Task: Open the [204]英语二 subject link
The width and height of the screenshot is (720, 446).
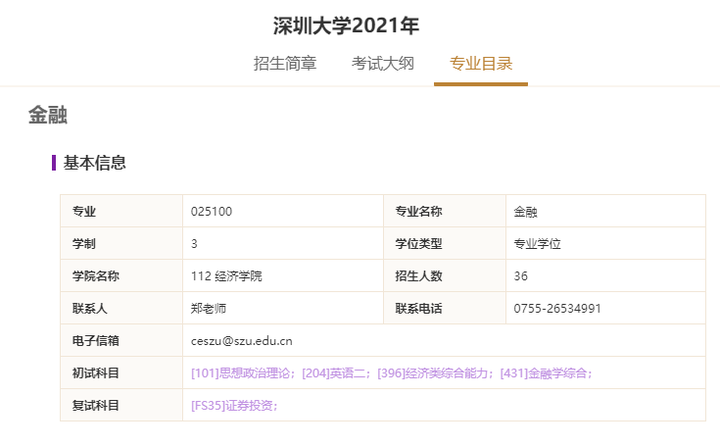Action: coord(333,373)
